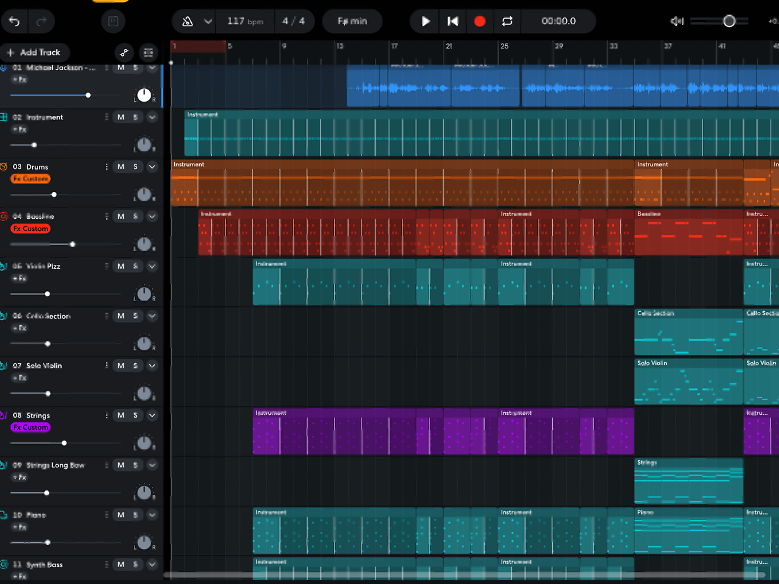Mute the 03 Drums track

coord(121,167)
